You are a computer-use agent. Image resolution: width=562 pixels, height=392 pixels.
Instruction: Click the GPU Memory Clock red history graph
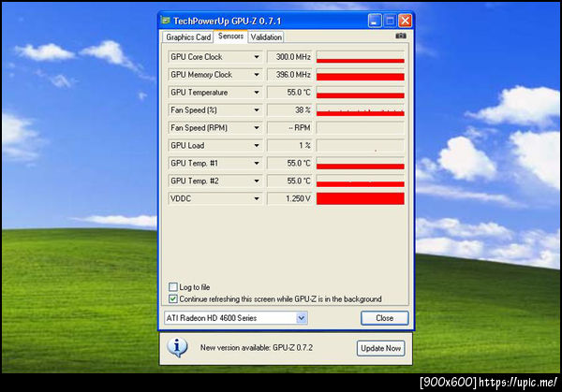(361, 75)
